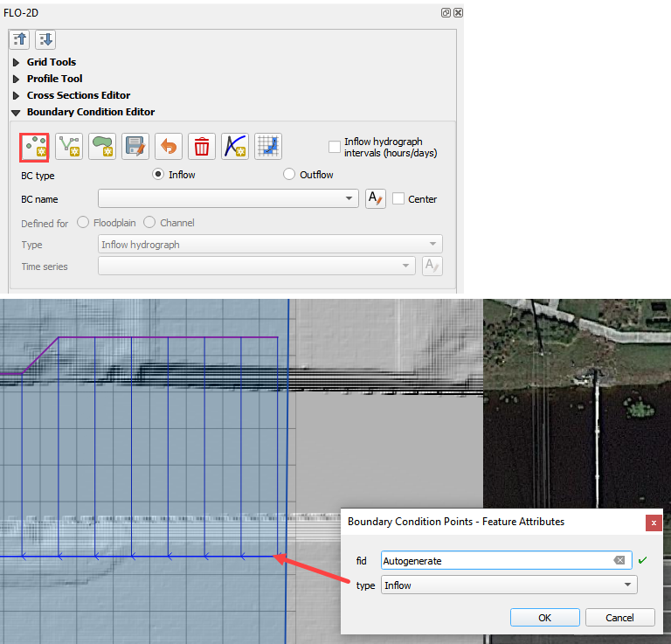Expand the Cross Sections Editor section
The image size is (671, 644).
pos(16,95)
